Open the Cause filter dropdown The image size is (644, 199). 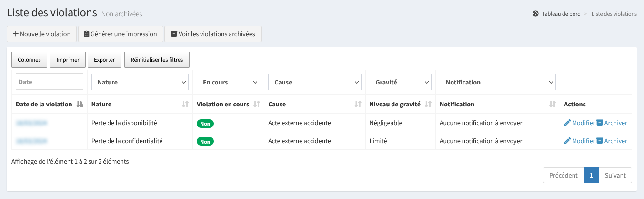(x=314, y=82)
